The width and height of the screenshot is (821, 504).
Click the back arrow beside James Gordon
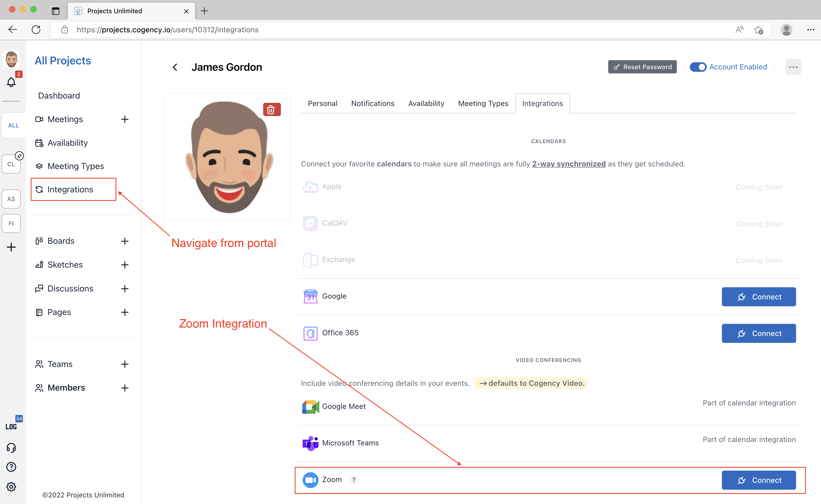175,67
